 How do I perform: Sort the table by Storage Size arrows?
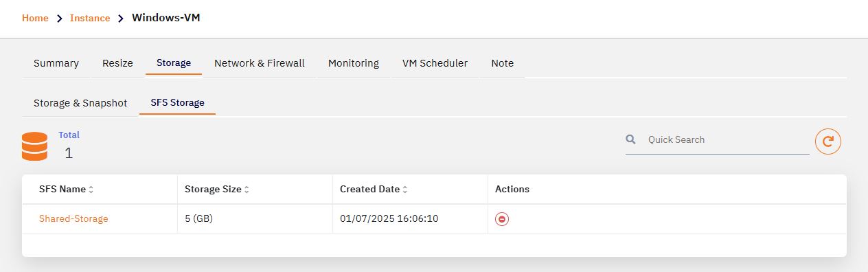pyautogui.click(x=247, y=190)
